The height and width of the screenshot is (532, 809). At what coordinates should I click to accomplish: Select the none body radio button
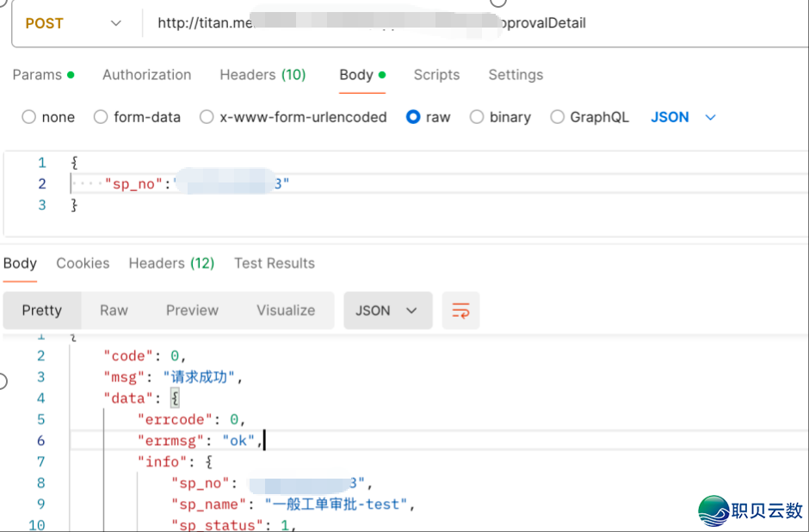tap(29, 117)
